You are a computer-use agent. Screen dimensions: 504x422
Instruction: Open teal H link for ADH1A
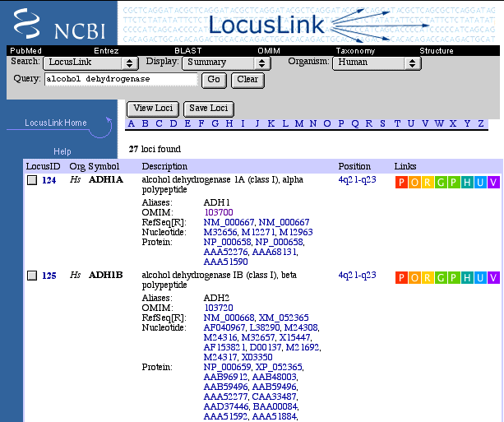tap(467, 183)
